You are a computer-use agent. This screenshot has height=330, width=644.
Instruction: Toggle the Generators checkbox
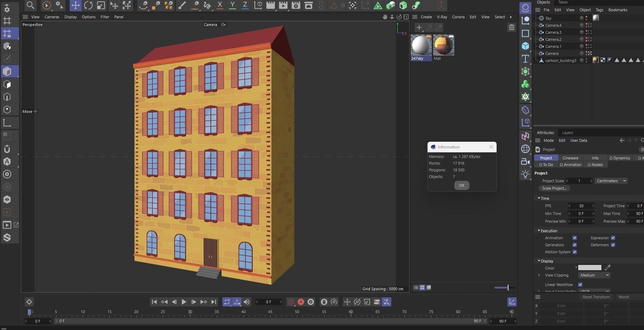click(575, 245)
